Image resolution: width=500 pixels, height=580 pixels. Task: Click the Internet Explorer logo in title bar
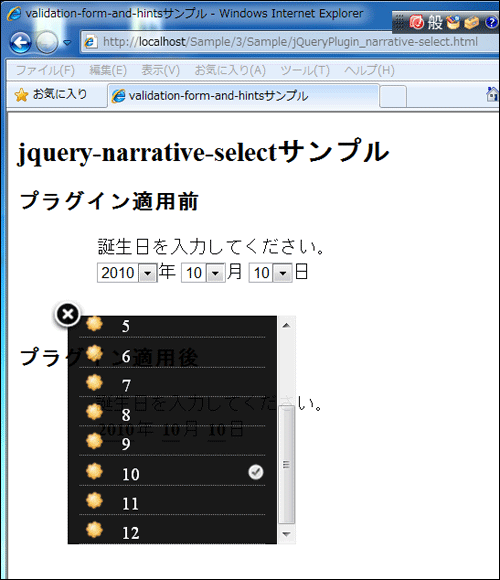click(x=14, y=14)
